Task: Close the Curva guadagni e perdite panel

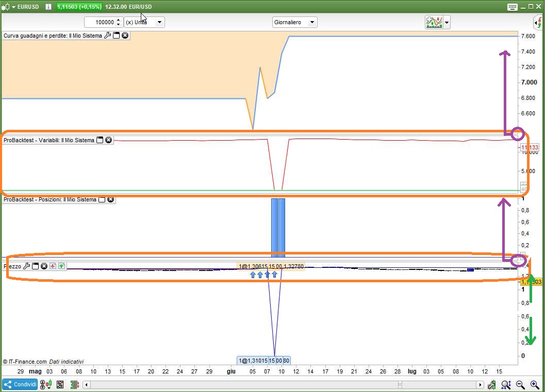Action: [x=125, y=36]
